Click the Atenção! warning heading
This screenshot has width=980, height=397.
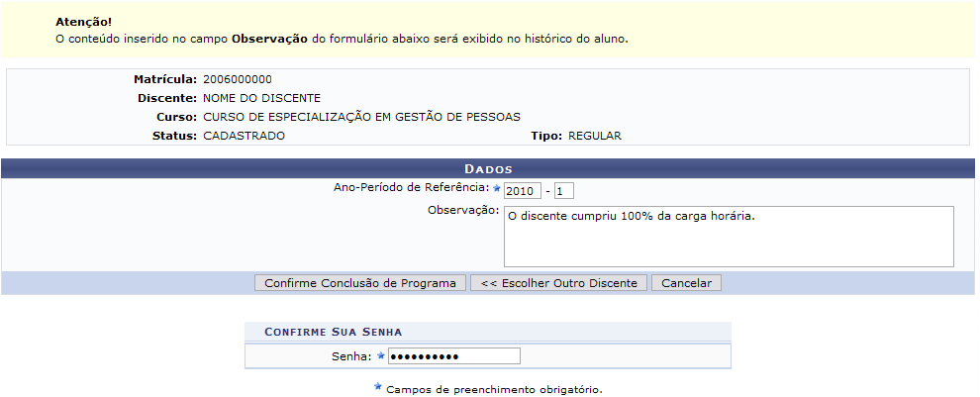84,21
